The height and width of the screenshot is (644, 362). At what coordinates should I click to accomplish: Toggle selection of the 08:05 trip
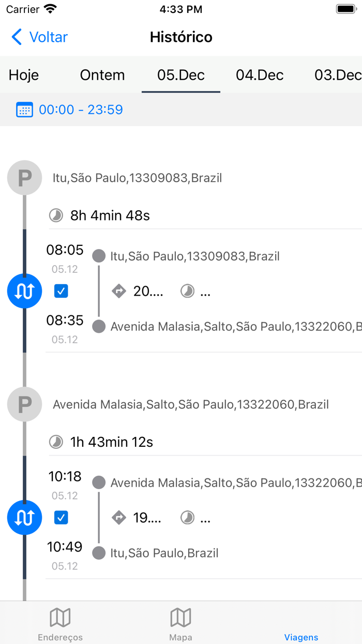pyautogui.click(x=61, y=291)
